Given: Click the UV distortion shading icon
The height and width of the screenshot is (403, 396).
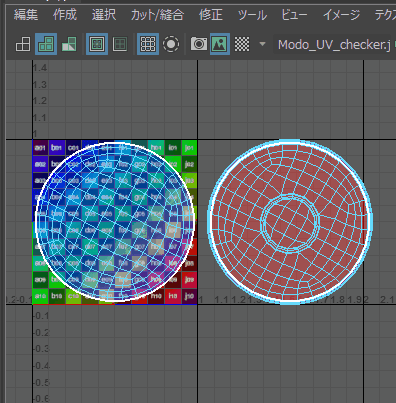Looking at the screenshot, I should pyautogui.click(x=69, y=44).
